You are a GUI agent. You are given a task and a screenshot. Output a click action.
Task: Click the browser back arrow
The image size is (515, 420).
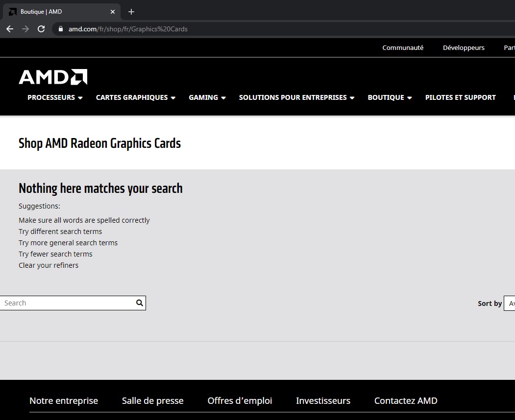tap(10, 29)
